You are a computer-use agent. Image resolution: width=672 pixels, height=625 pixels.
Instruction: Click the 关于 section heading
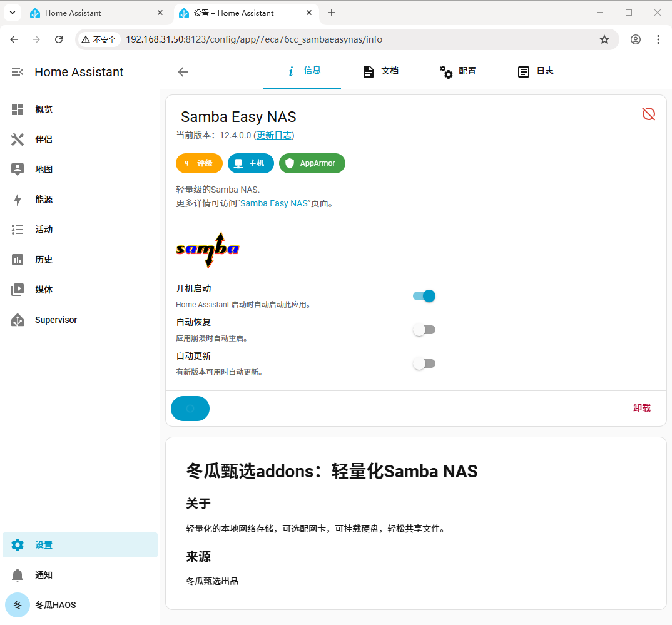(198, 504)
